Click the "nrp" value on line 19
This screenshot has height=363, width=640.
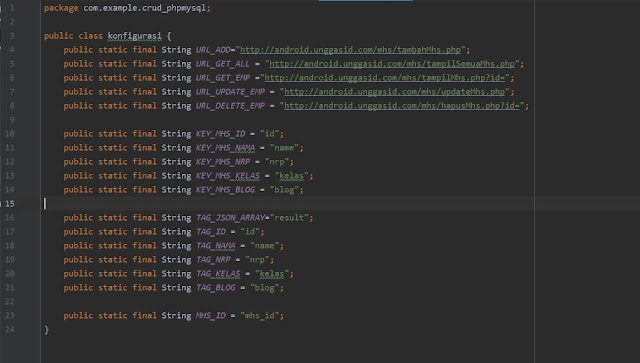pyautogui.click(x=257, y=259)
